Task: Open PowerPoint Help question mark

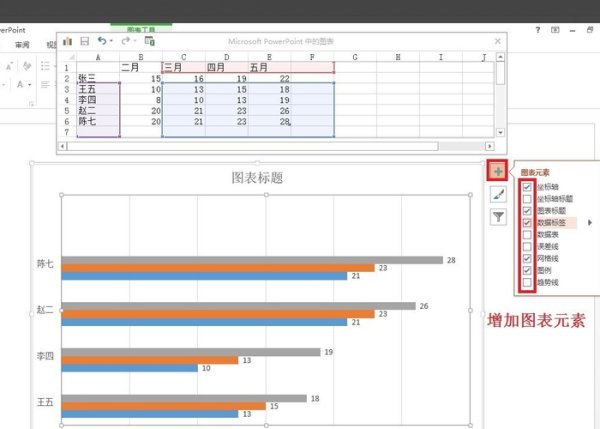Action: tap(538, 29)
